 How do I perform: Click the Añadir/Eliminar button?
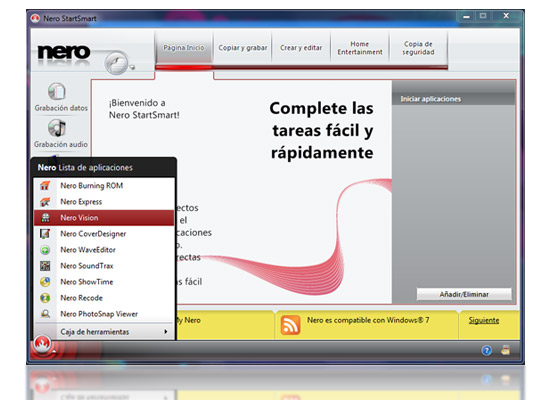[x=464, y=294]
